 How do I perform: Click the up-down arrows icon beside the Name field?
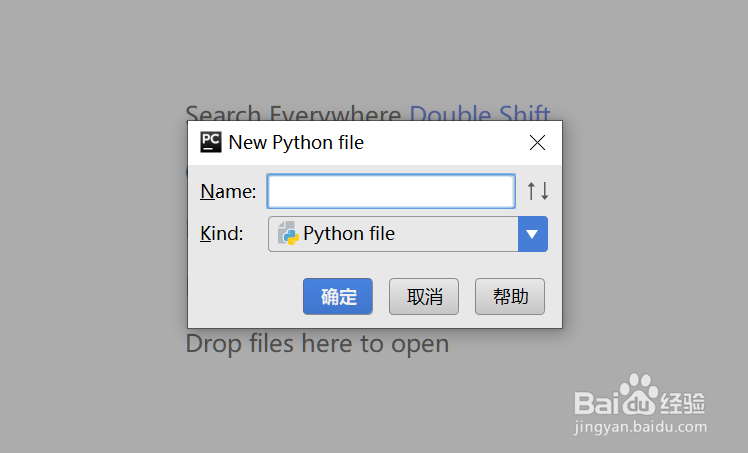pos(538,191)
